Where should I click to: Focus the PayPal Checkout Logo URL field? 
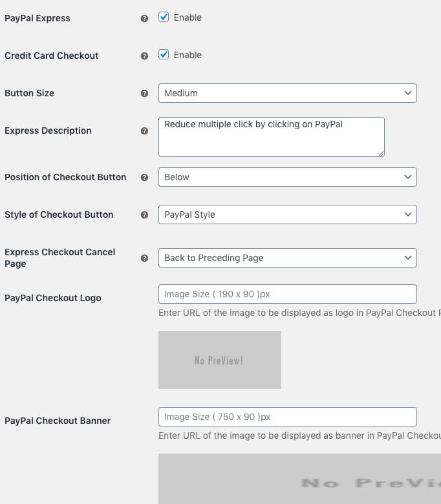pos(287,294)
